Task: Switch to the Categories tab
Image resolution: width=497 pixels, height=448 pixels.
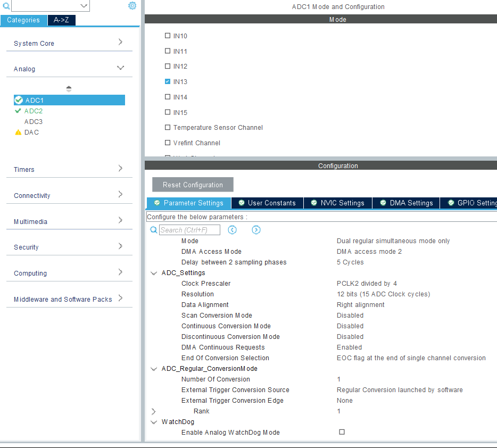Action: tap(23, 20)
